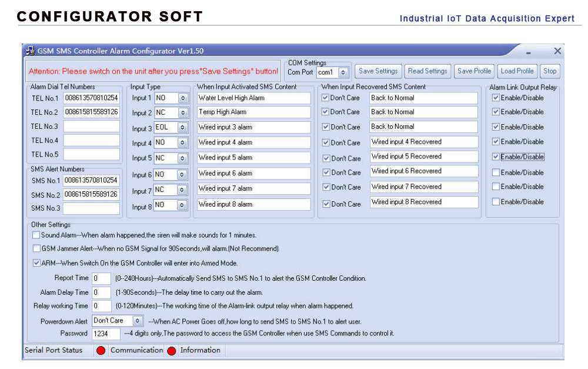Image resolution: width=588 pixels, height=369 pixels.
Task: Click the first Back to Normal field
Action: coord(424,98)
